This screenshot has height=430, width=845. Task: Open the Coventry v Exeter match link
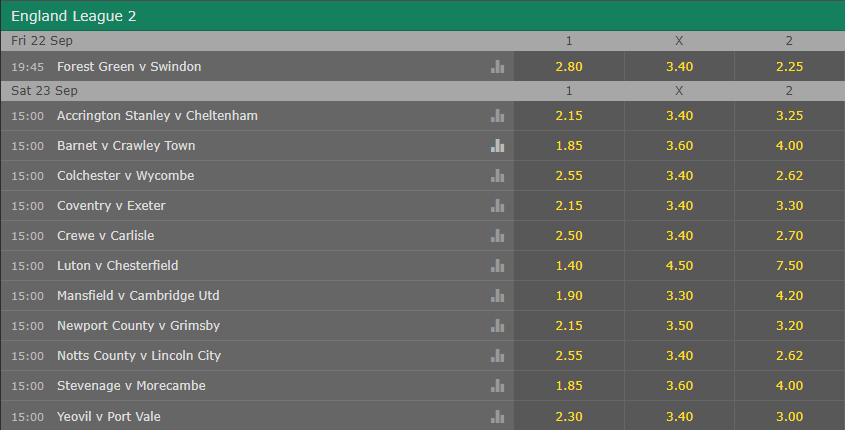click(111, 206)
